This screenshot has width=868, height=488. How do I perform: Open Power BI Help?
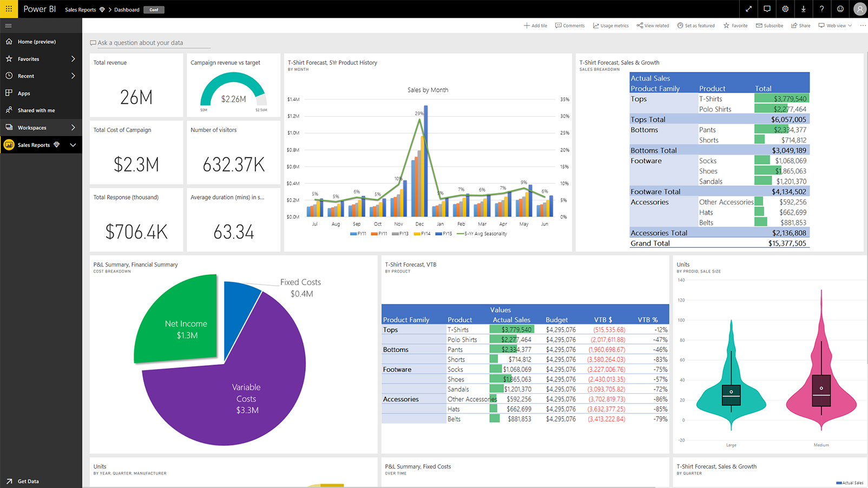(822, 9)
